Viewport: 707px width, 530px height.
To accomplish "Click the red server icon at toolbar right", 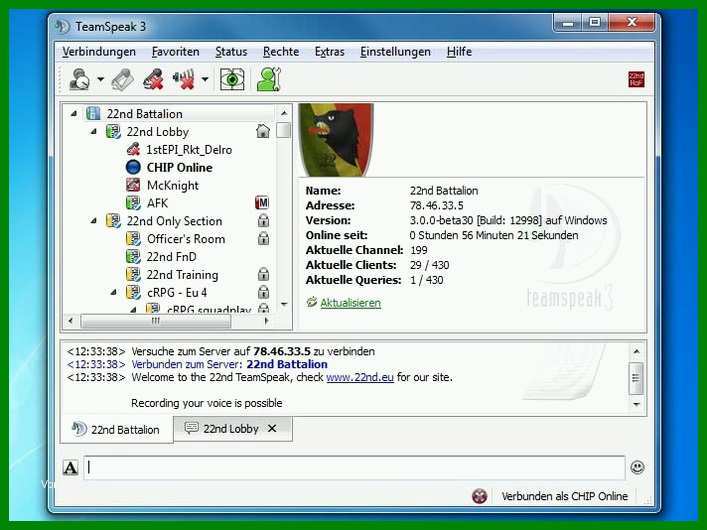I will [636, 79].
